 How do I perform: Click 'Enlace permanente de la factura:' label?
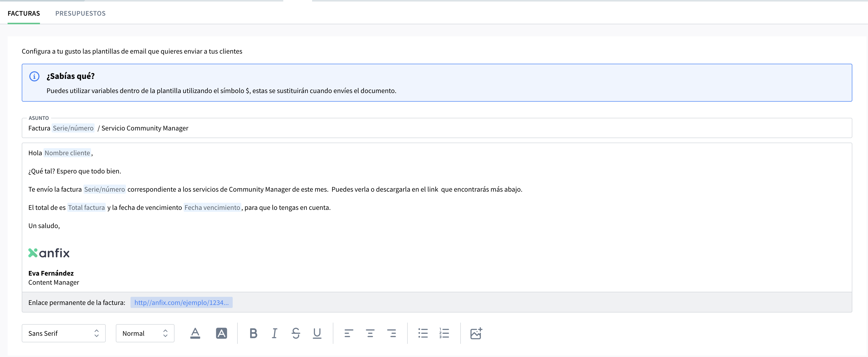pyautogui.click(x=77, y=303)
